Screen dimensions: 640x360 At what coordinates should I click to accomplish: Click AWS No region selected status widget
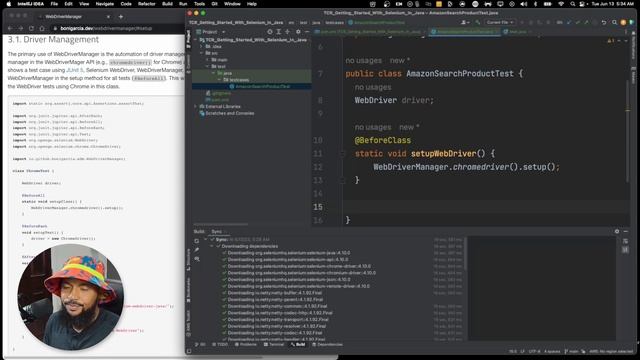click(x=611, y=351)
